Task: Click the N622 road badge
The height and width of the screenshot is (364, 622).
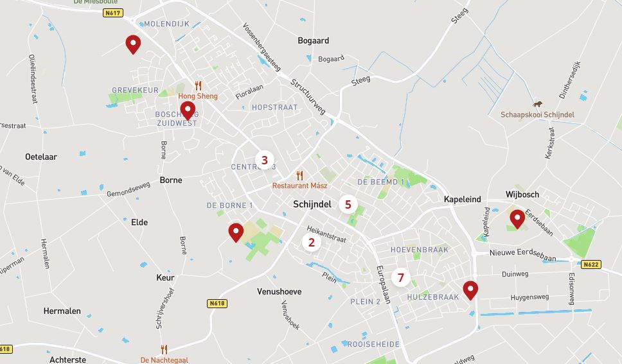Action: (591, 264)
